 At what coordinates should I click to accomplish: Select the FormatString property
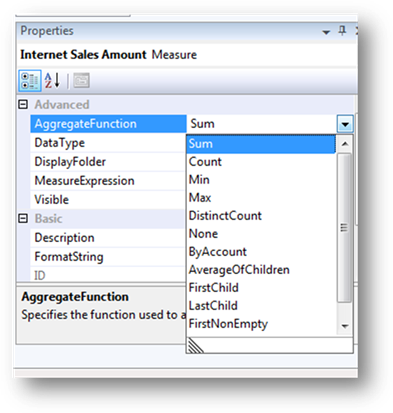click(x=107, y=257)
